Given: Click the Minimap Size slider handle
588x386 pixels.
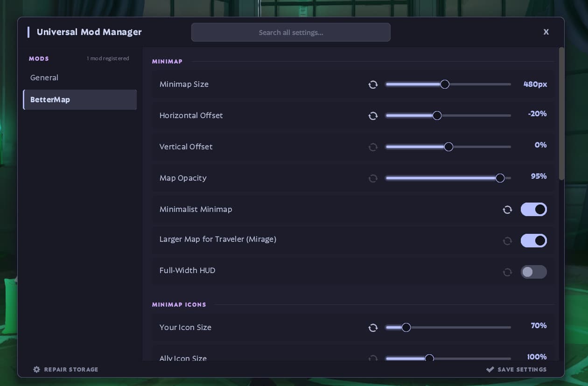Looking at the screenshot, I should [445, 84].
